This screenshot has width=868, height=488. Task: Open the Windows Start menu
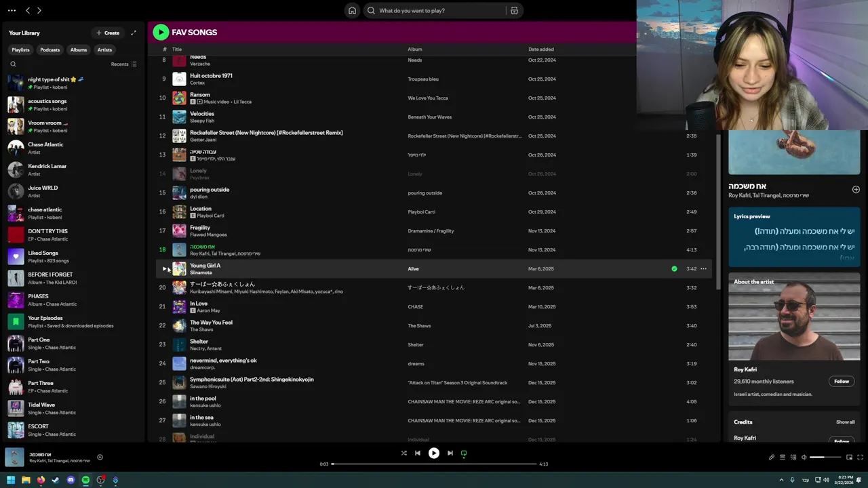point(11,480)
